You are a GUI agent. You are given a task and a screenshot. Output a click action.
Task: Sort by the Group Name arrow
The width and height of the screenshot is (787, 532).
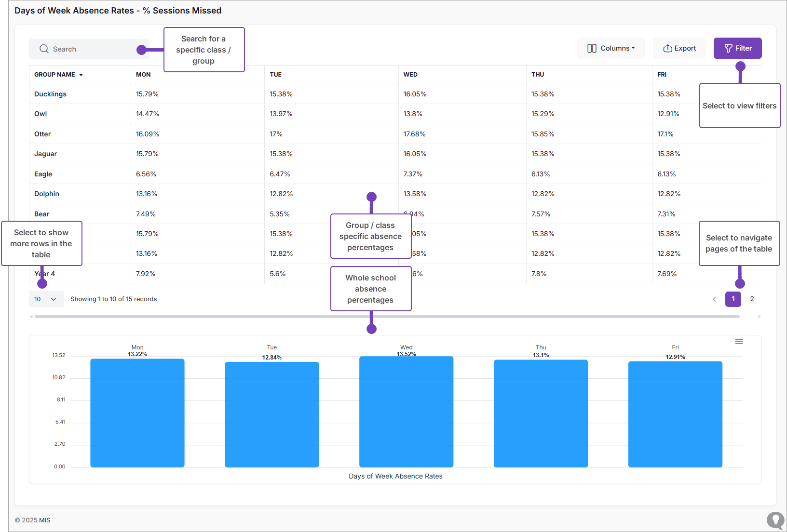(81, 75)
